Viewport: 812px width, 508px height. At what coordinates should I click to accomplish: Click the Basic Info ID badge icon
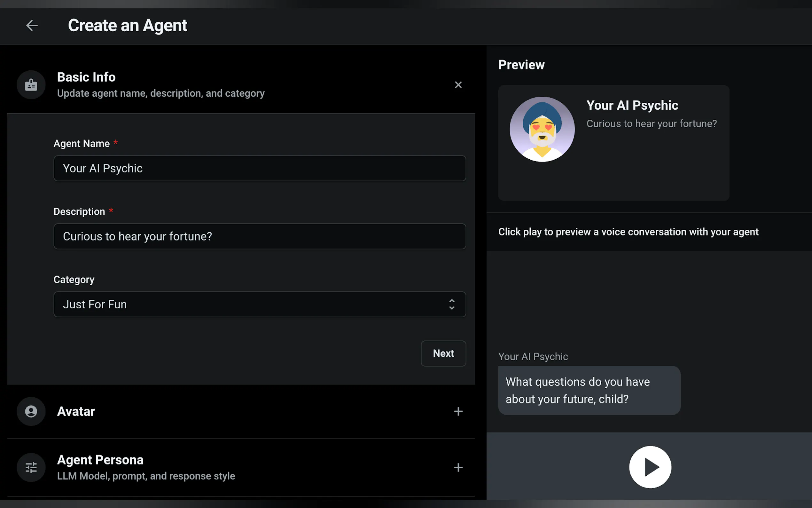pyautogui.click(x=31, y=85)
